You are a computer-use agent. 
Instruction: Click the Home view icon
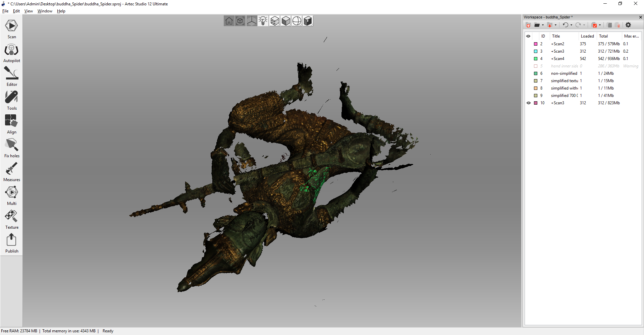(x=229, y=21)
